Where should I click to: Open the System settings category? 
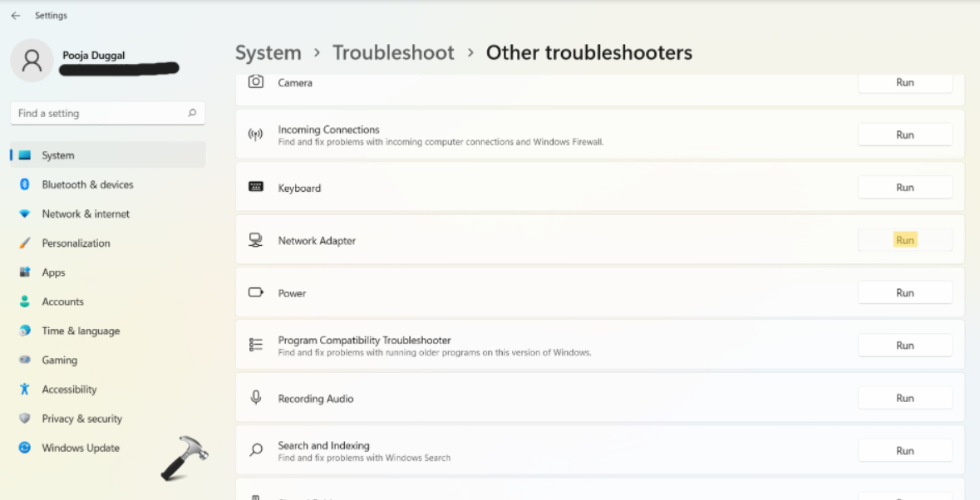58,155
